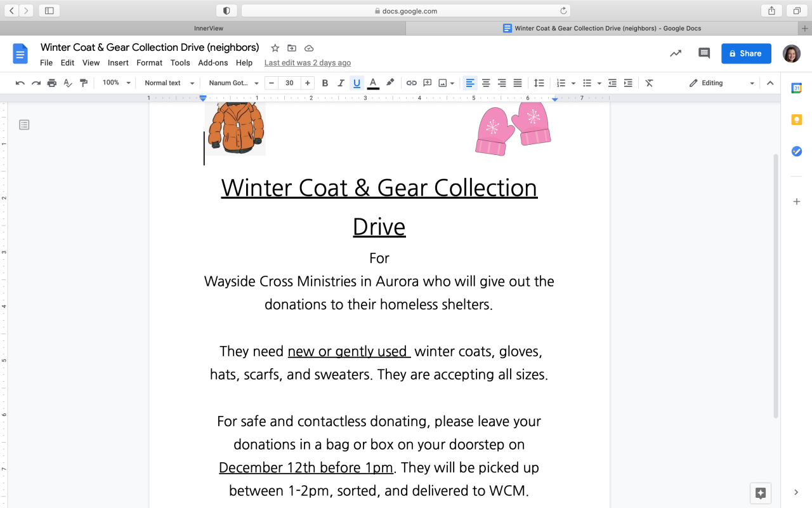This screenshot has height=508, width=812.
Task: Clear formatting from selected text
Action: pyautogui.click(x=649, y=83)
